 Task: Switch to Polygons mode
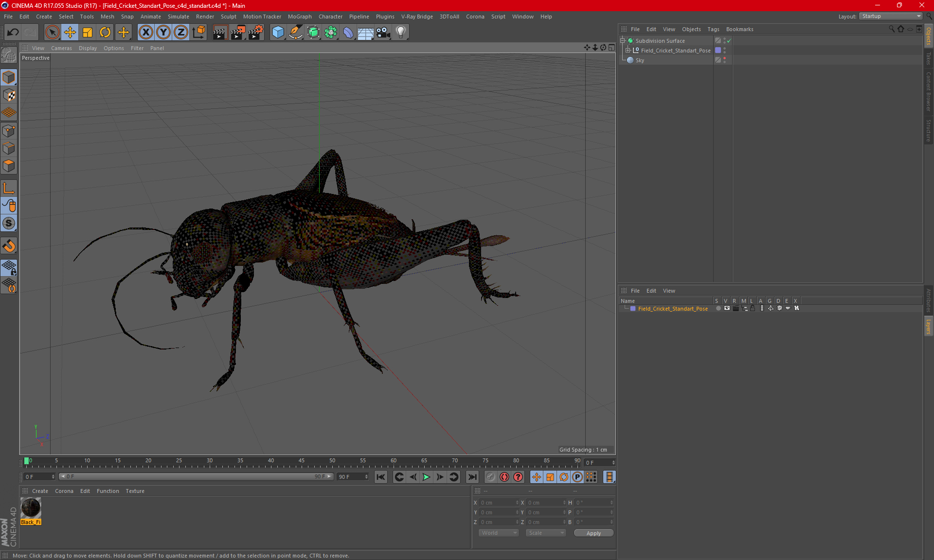(9, 166)
